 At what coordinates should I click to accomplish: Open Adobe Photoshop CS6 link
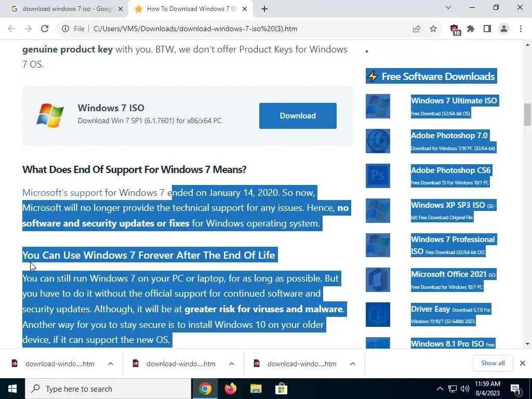tap(451, 170)
